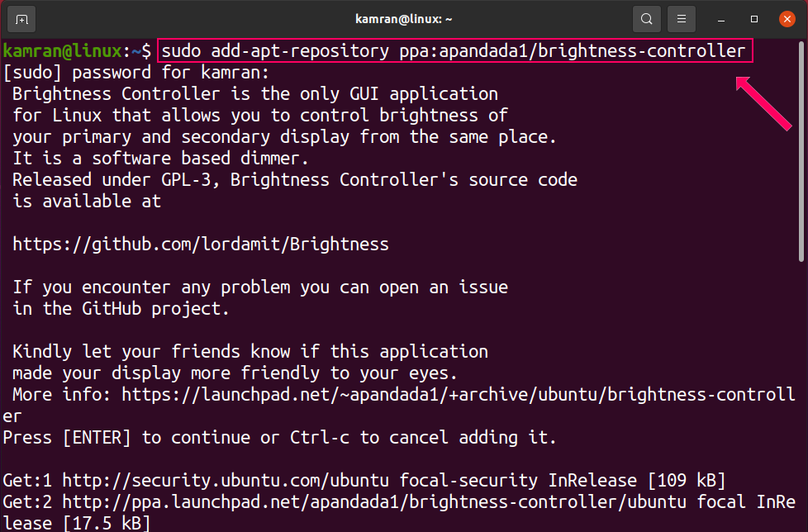The height and width of the screenshot is (532, 808).
Task: Open a new terminal tab
Action: coord(21,18)
